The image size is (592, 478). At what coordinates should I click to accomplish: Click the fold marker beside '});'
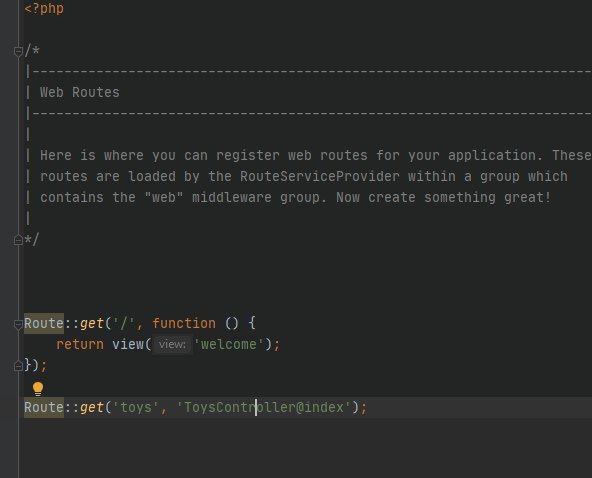(18, 366)
